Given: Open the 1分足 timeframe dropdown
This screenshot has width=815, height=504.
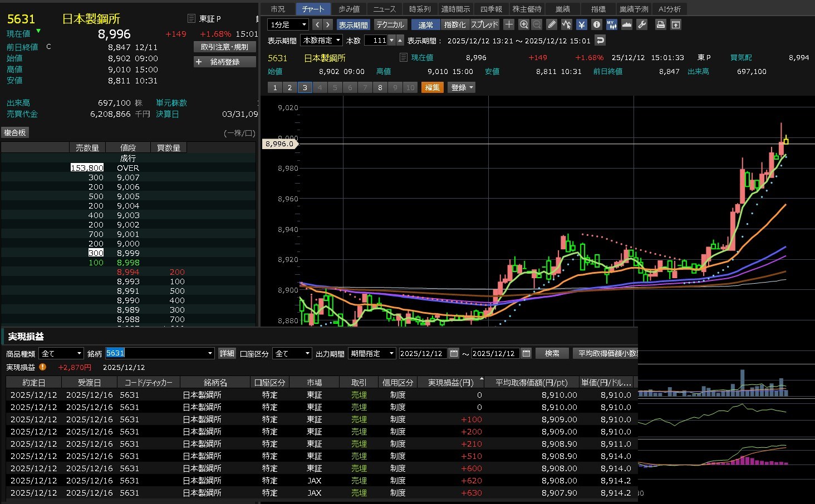Looking at the screenshot, I should [288, 24].
